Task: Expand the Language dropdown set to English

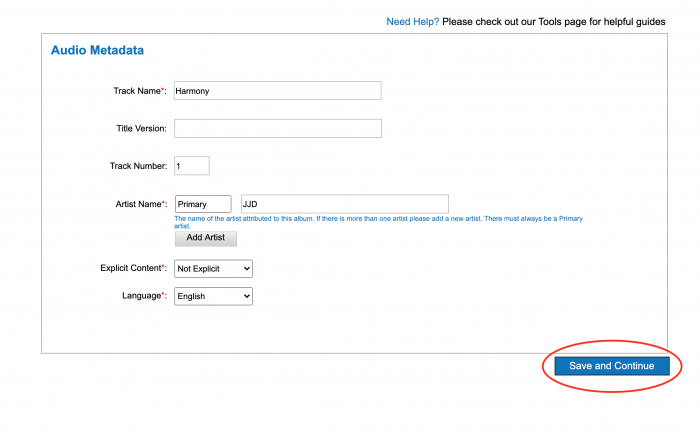Action: coord(213,296)
